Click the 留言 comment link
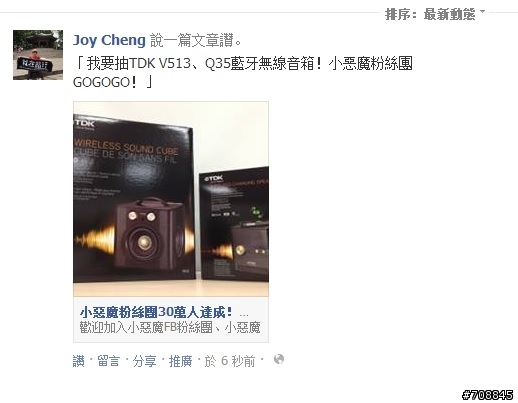Image resolution: width=518 pixels, height=403 pixels. (108, 361)
